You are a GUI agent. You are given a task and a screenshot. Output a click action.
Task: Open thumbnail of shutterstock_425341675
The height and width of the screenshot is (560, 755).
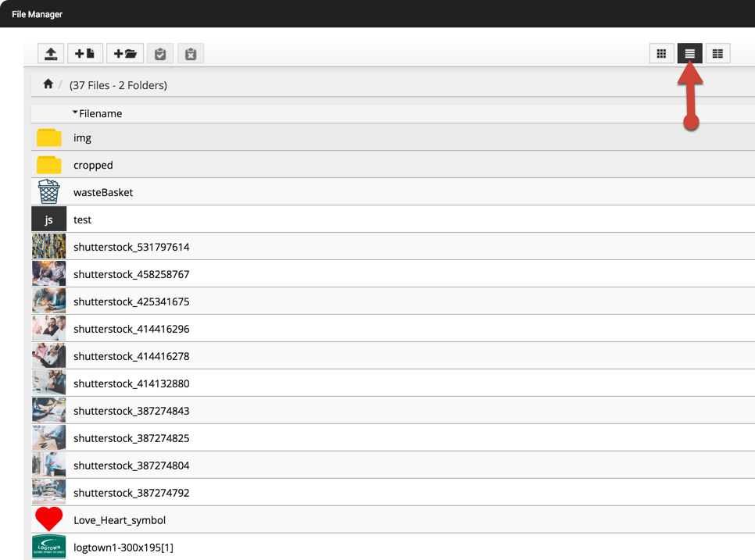tap(49, 301)
